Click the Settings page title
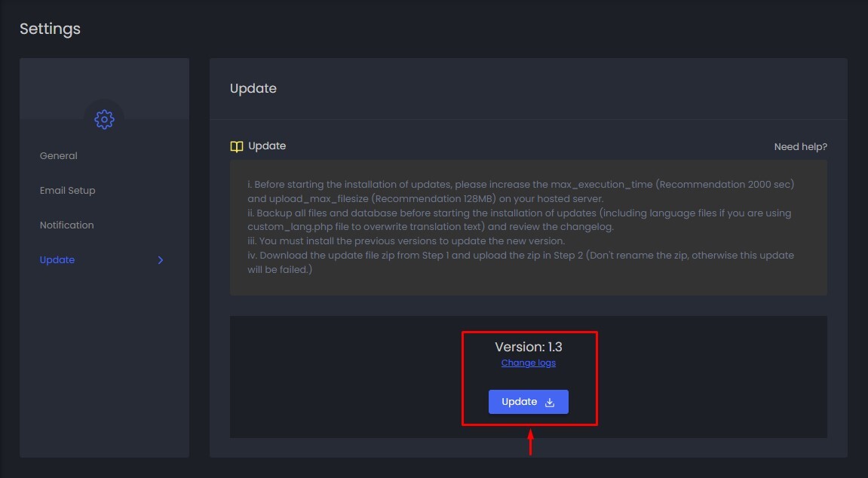Image resolution: width=868 pixels, height=478 pixels. click(x=50, y=29)
